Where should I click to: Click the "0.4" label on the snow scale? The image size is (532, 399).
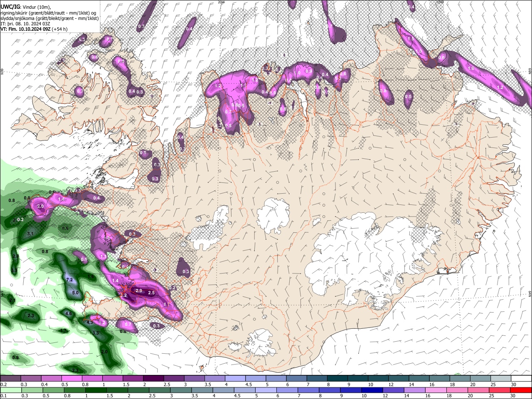(x=44, y=384)
